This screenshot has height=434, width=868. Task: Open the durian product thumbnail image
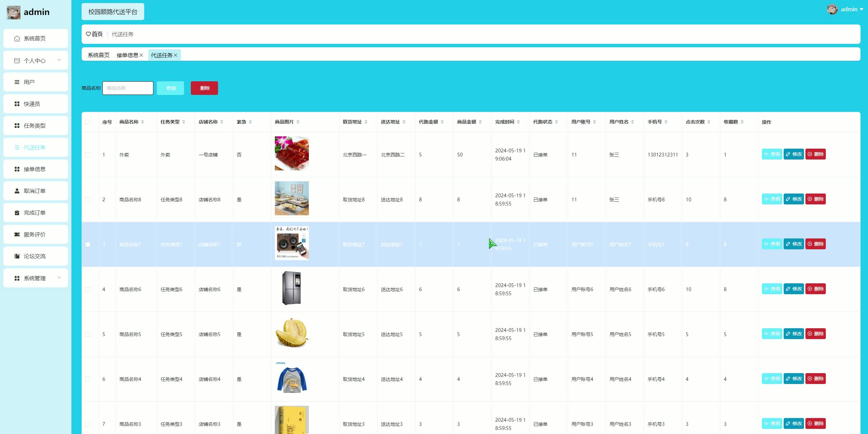point(291,333)
